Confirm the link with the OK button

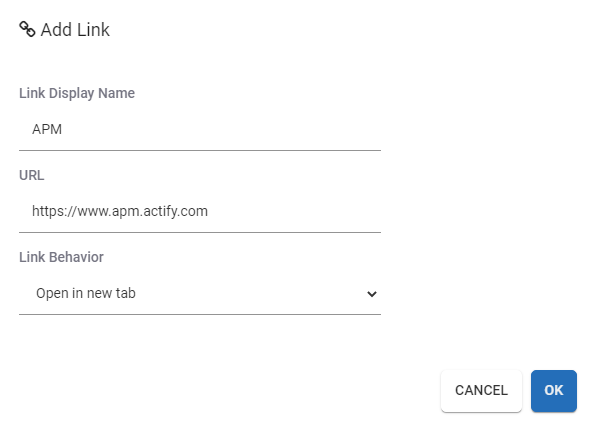(x=554, y=391)
